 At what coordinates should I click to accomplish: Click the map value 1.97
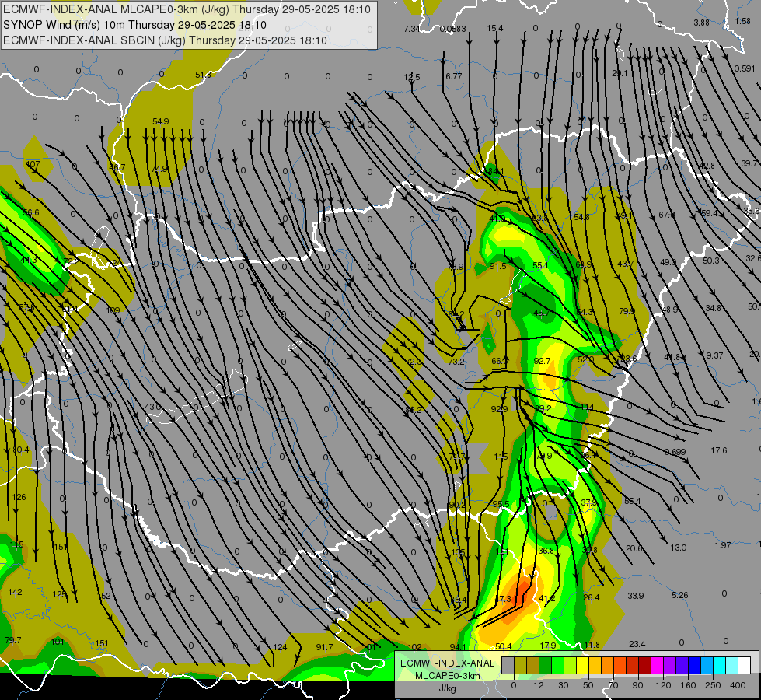723,545
